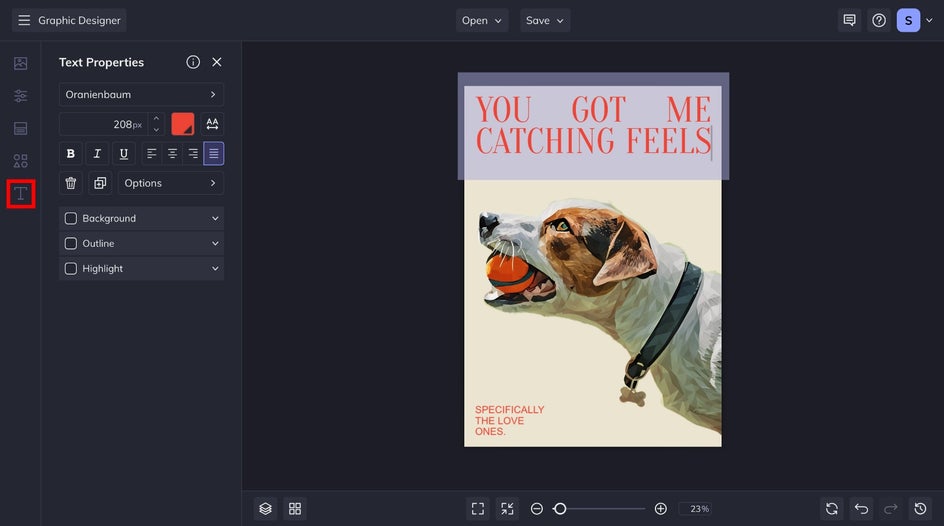Zoom out with minus icon
The width and height of the screenshot is (944, 526).
536,509
